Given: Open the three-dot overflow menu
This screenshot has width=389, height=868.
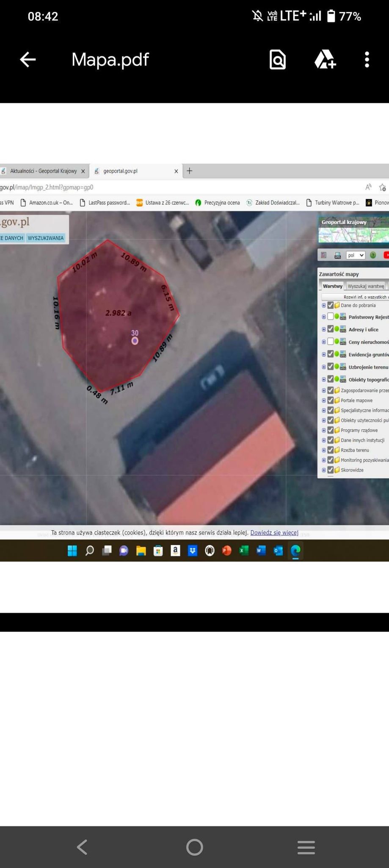Looking at the screenshot, I should [367, 60].
